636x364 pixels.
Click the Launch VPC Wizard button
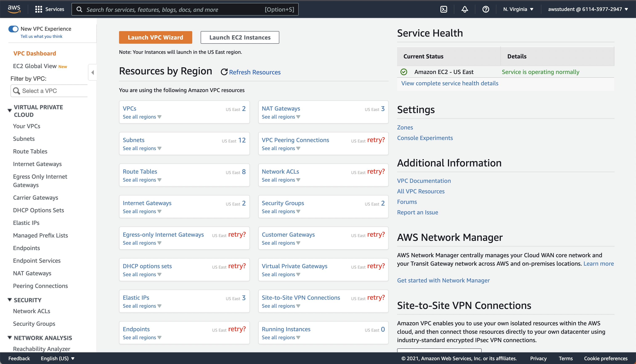pyautogui.click(x=155, y=37)
